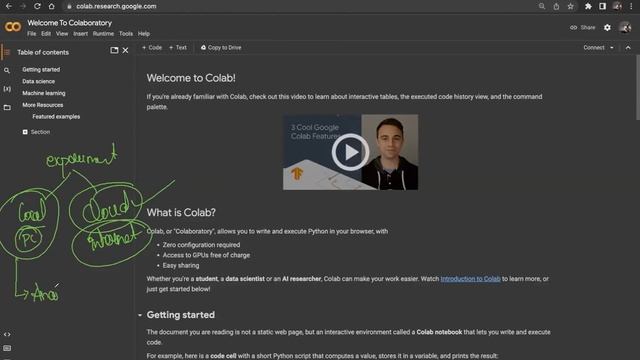Viewport: 640px width, 360px height.
Task: Click the What is Colab? heading
Action: click(181, 213)
